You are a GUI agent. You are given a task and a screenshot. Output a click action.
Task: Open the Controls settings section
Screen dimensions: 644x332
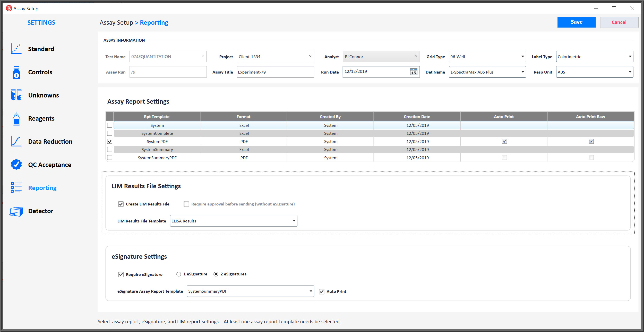[40, 72]
